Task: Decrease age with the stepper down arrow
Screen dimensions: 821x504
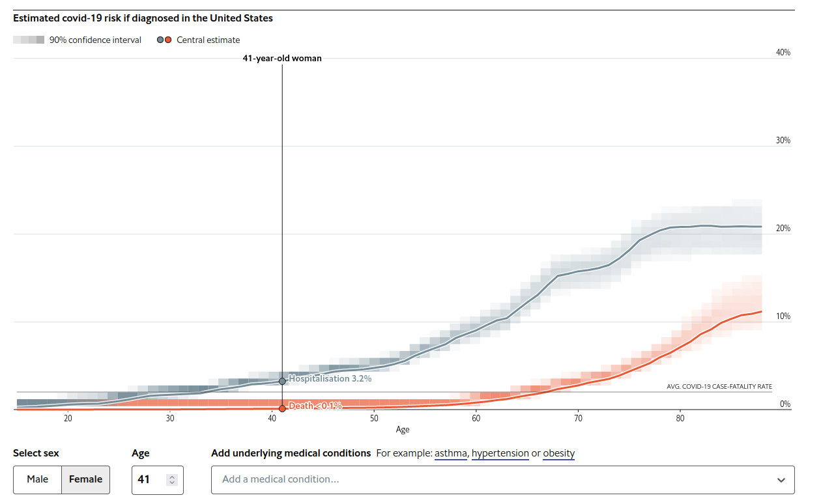Action: pos(172,483)
